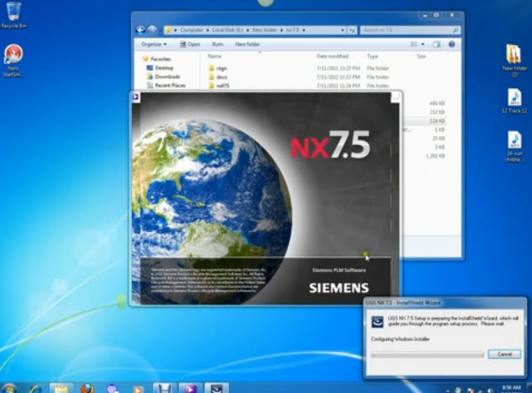Click the change-view icon in Explorer toolbar

click(414, 44)
